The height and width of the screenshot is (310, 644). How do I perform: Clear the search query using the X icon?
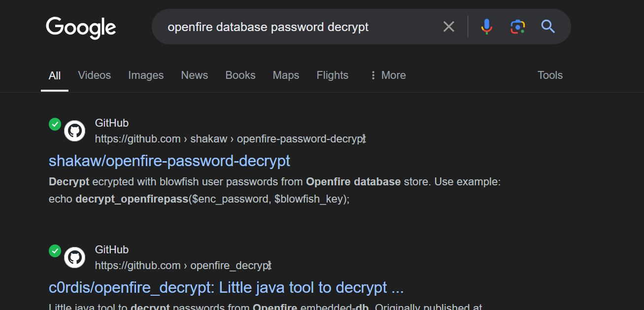click(x=448, y=27)
